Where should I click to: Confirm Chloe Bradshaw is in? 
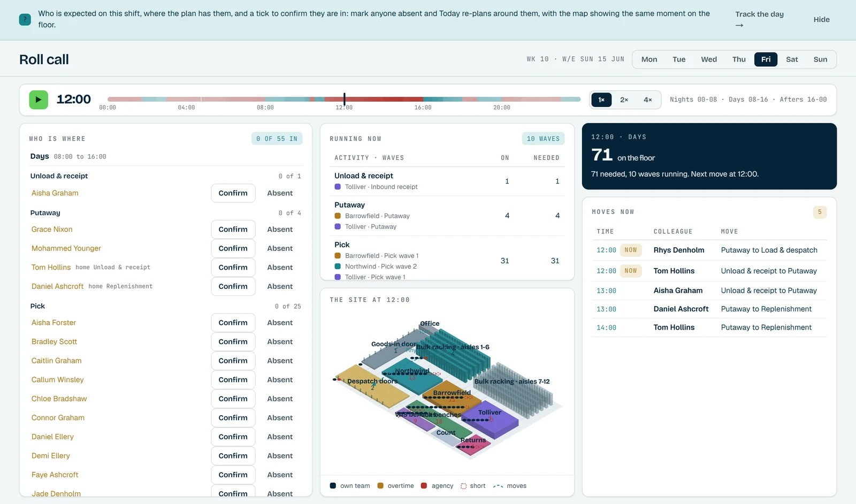(233, 399)
